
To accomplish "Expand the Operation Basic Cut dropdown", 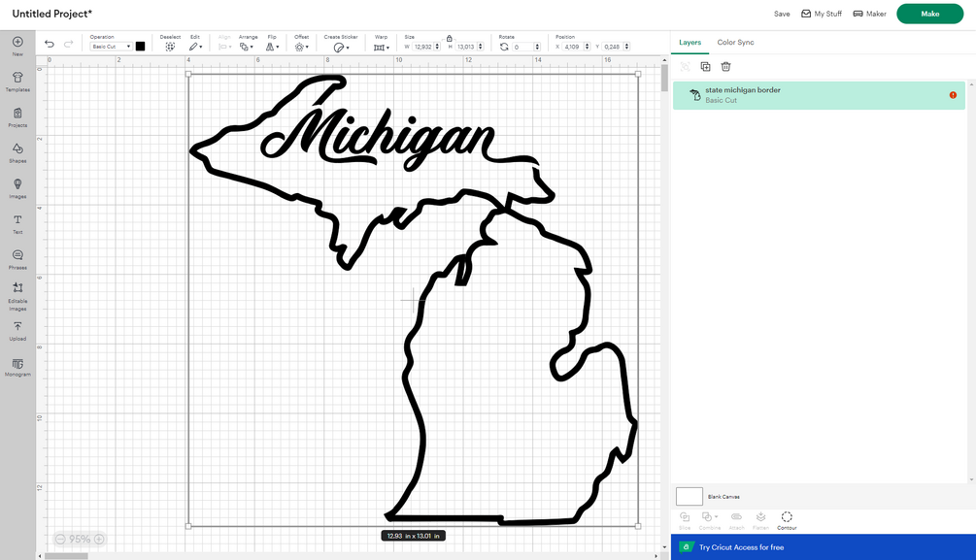I will pyautogui.click(x=111, y=47).
